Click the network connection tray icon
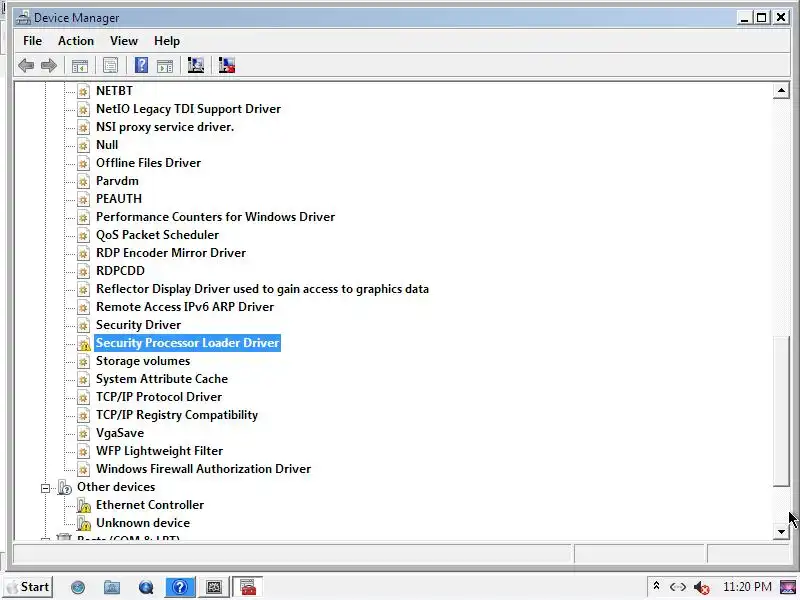 (678, 587)
